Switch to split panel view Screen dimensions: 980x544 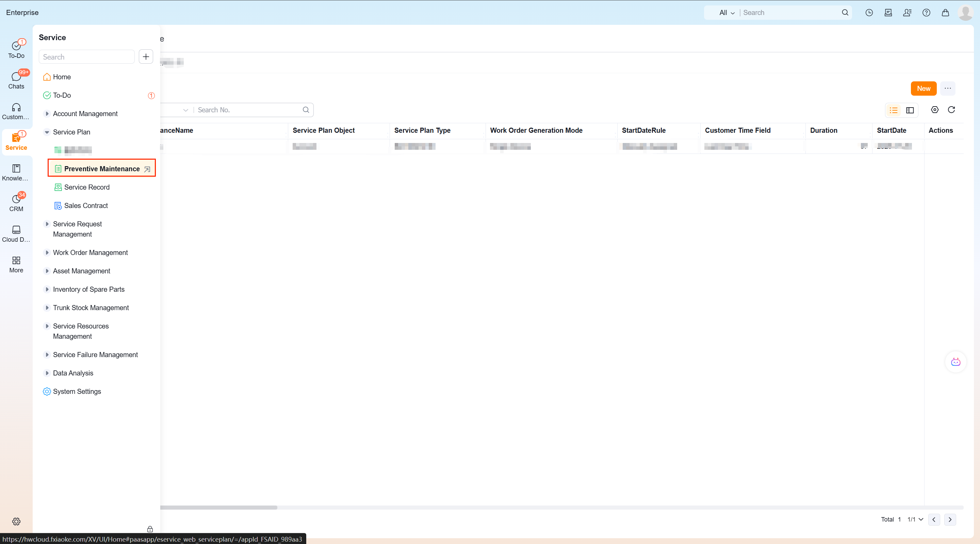(910, 110)
